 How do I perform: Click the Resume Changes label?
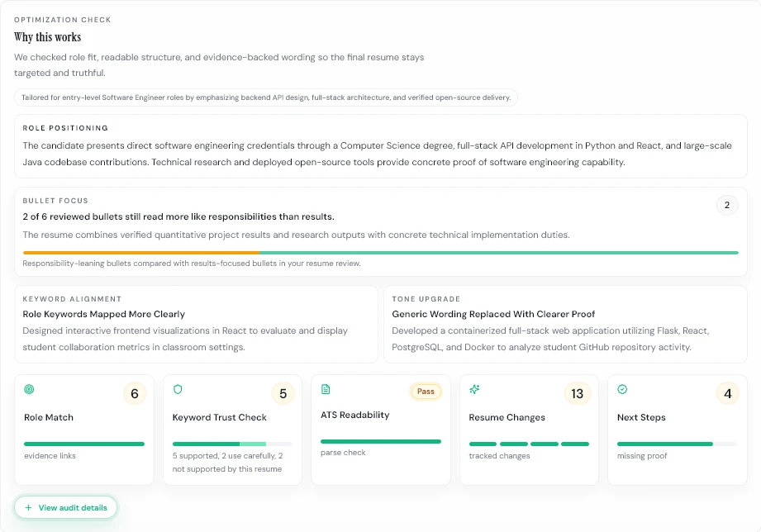pos(507,417)
